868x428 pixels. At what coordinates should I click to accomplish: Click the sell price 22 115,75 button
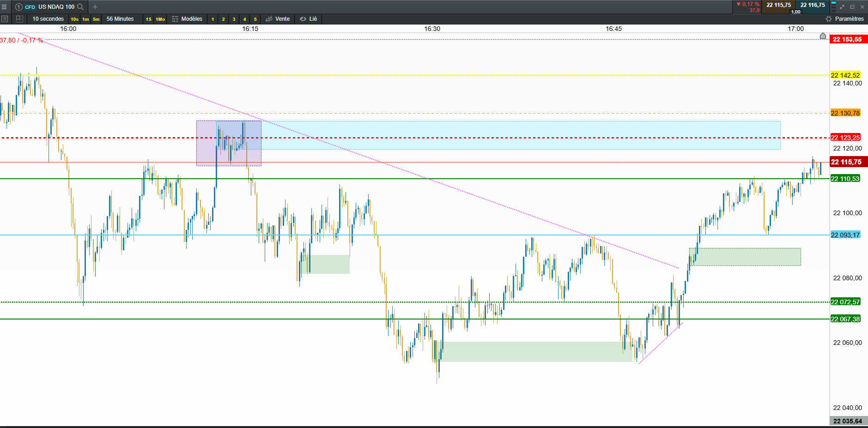click(x=778, y=5)
